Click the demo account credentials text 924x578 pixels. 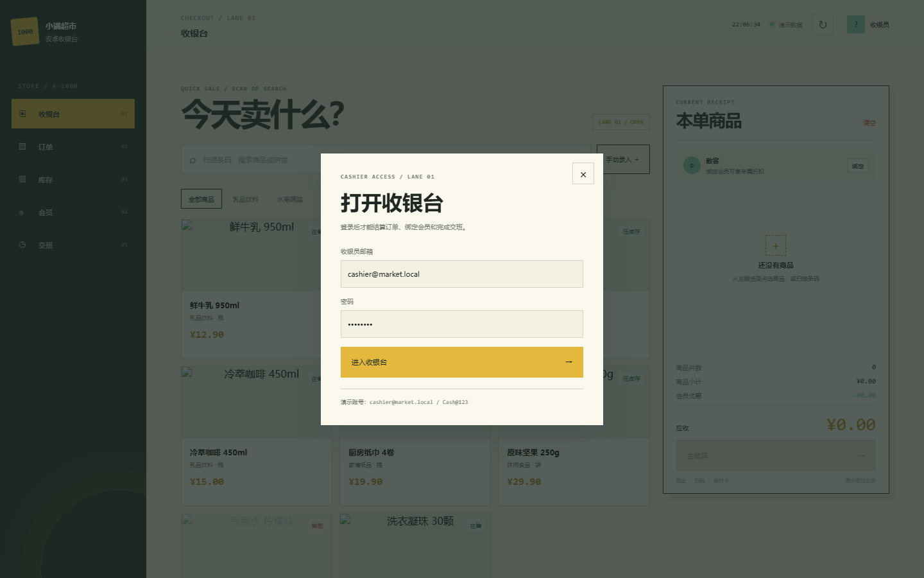click(x=404, y=402)
